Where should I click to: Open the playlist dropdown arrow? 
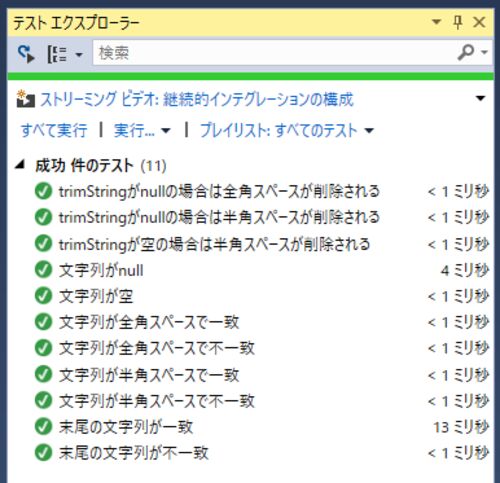369,131
